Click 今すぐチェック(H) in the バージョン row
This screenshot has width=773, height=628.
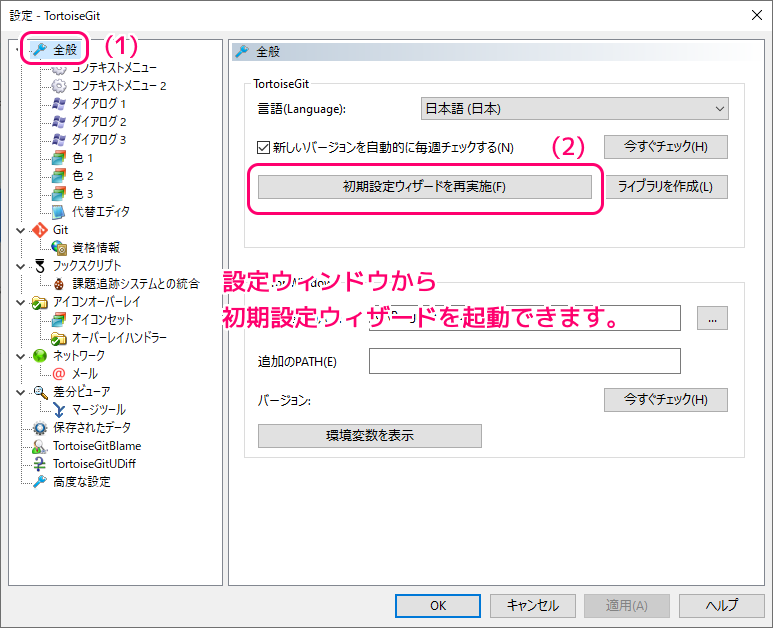point(666,400)
